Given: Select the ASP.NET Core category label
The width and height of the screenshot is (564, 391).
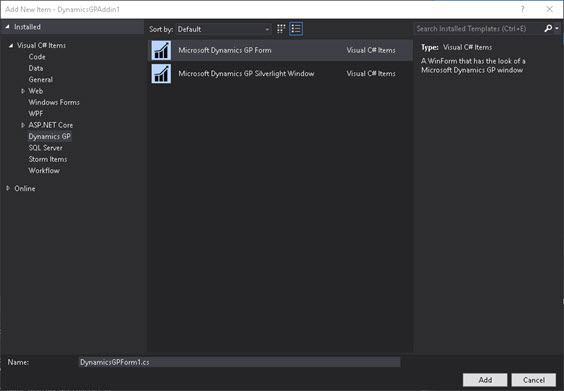Looking at the screenshot, I should [x=51, y=125].
